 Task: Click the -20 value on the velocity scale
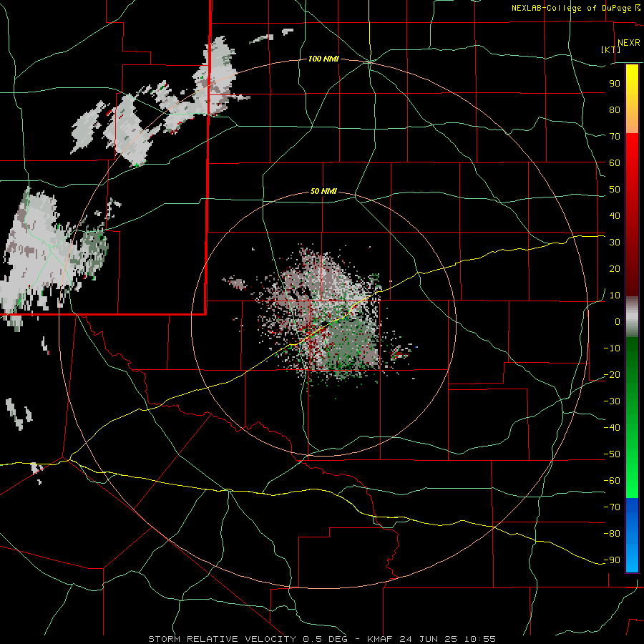click(612, 374)
